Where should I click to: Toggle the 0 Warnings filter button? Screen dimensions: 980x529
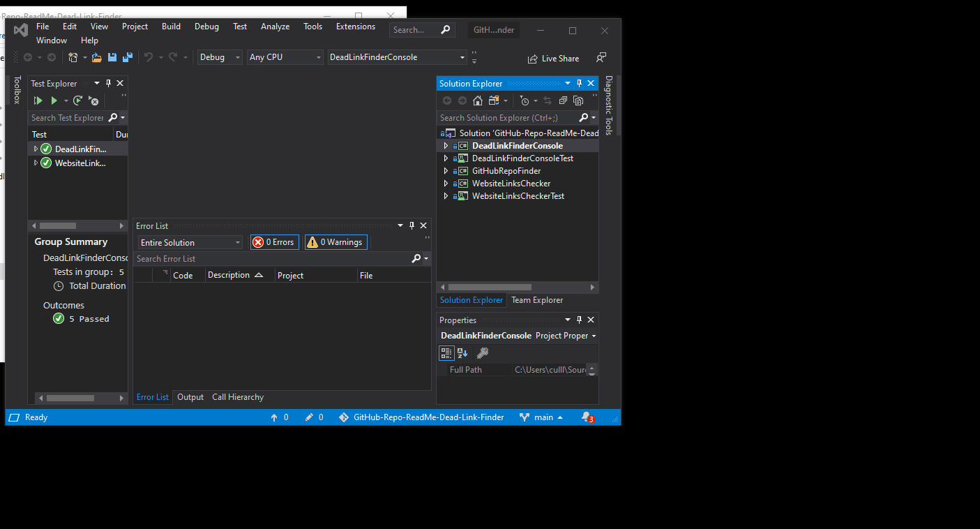[x=336, y=242]
